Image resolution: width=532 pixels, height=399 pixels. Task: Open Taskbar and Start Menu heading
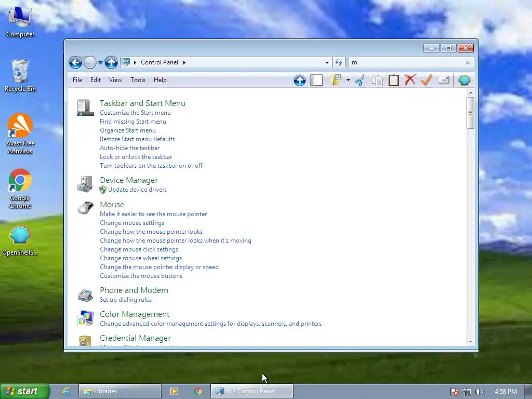coord(142,103)
